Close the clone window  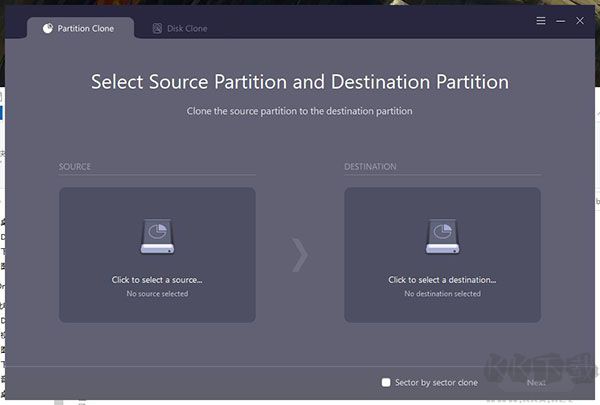[x=580, y=21]
